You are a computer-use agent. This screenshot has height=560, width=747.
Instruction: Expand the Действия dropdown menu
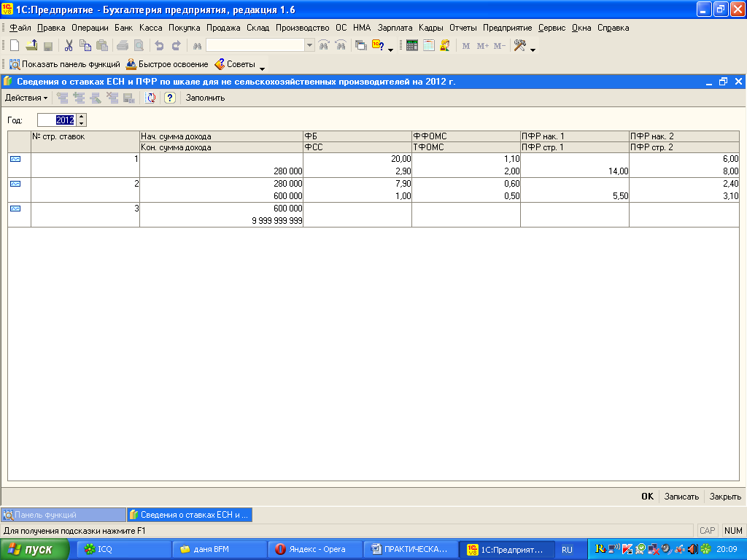coord(26,98)
